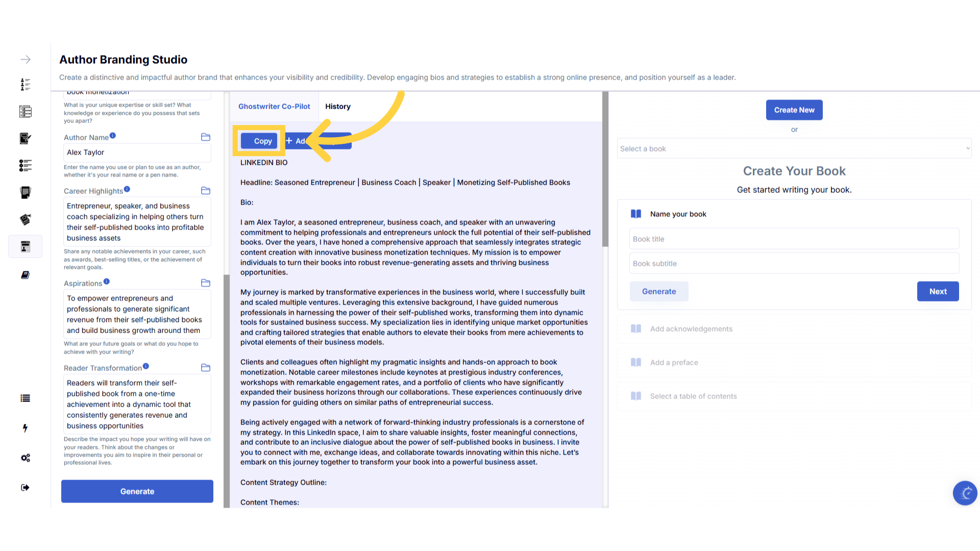Open the numbered checklist icon in sidebar
Viewport: 980px width, 551px height.
(25, 111)
